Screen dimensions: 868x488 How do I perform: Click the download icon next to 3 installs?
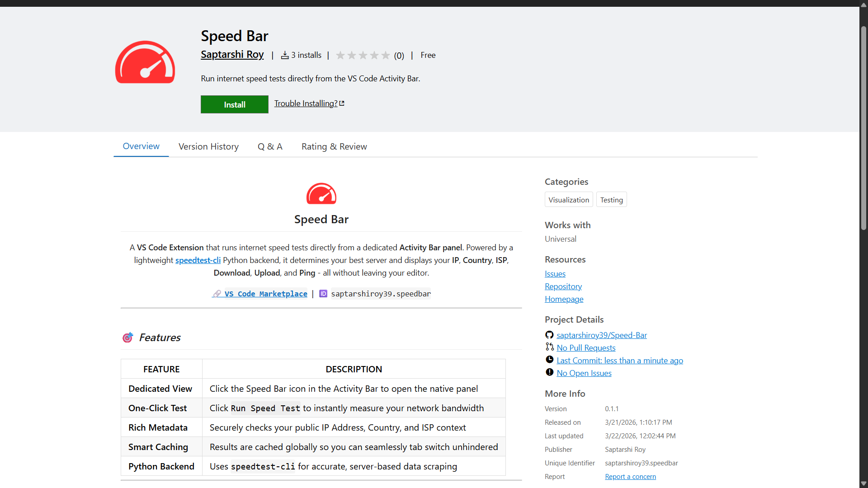285,55
